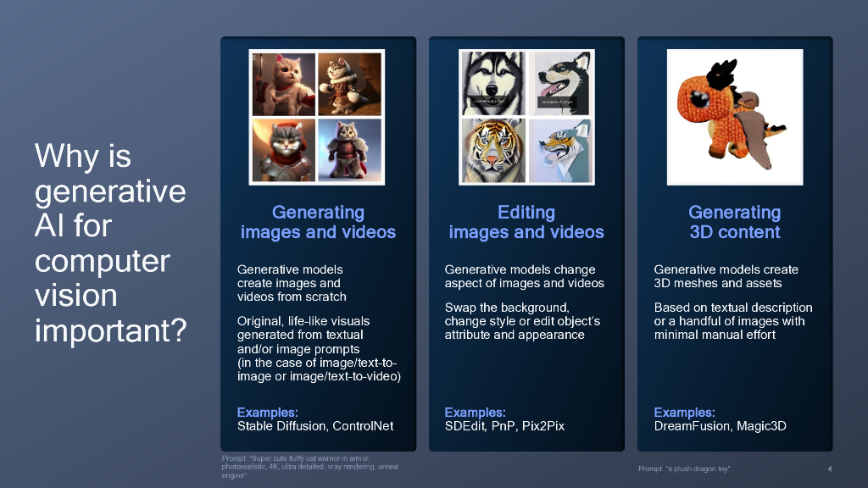Click the origami-style husky image
Viewport: 868px width, 488px height.
(559, 84)
